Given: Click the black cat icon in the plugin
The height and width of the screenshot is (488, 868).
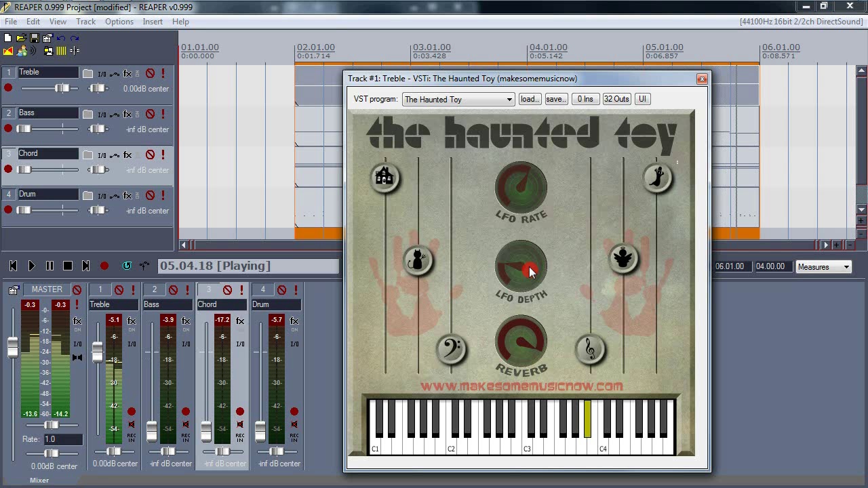Looking at the screenshot, I should [418, 260].
